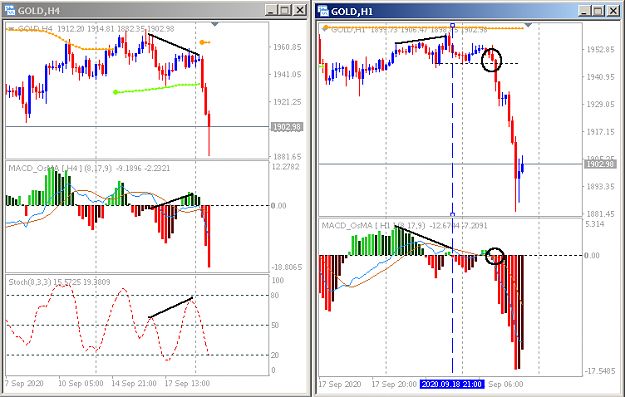Screen dimensions: 625x397
Task: Click the chart shift triangle in GOLD,H1
Action: click(528, 25)
